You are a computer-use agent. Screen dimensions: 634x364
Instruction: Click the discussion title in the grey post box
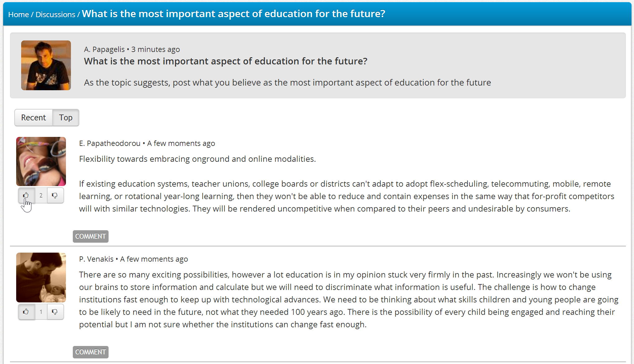point(226,61)
